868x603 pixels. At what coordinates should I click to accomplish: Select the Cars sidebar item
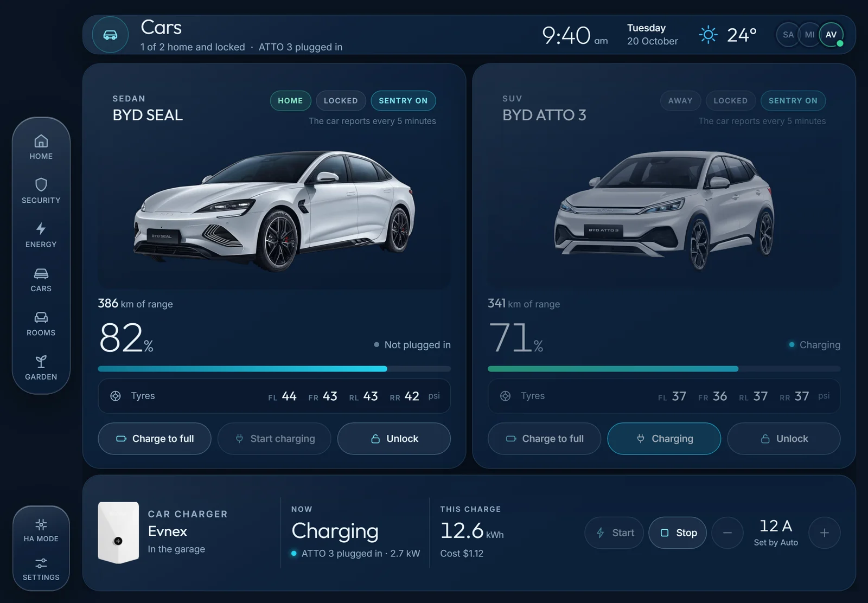(x=41, y=280)
